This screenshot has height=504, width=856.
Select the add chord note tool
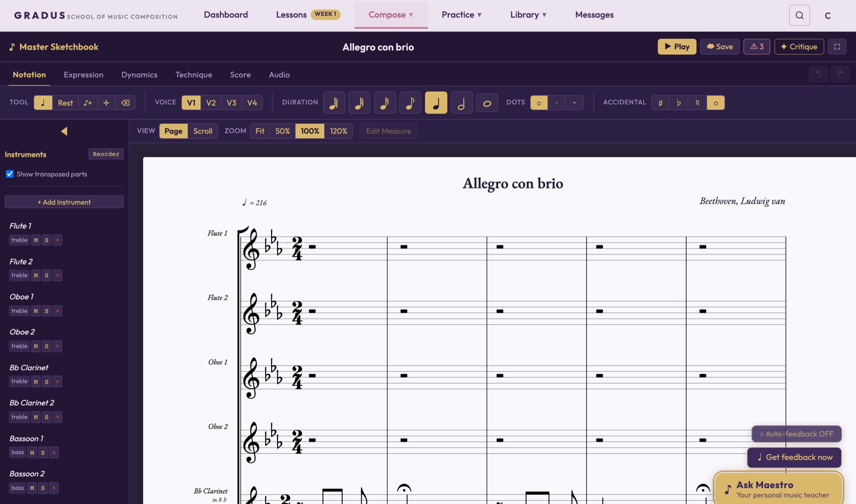[x=88, y=103]
